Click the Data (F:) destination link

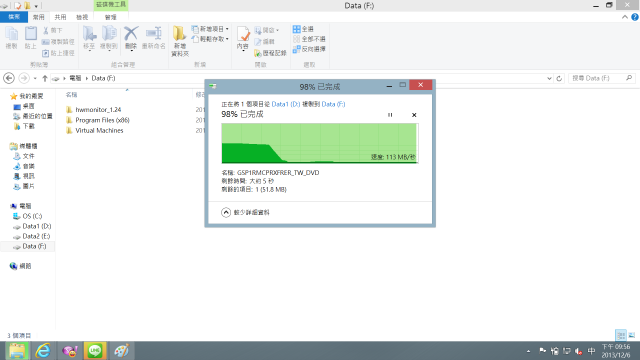333,104
